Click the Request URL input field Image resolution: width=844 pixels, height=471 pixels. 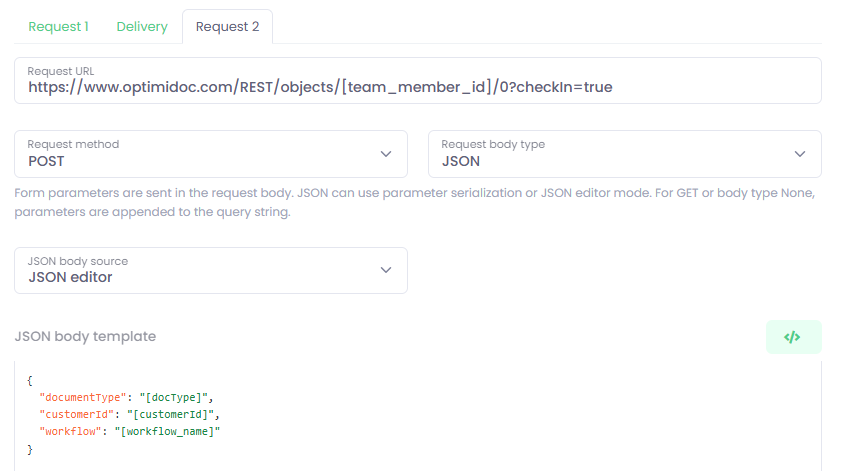(417, 87)
